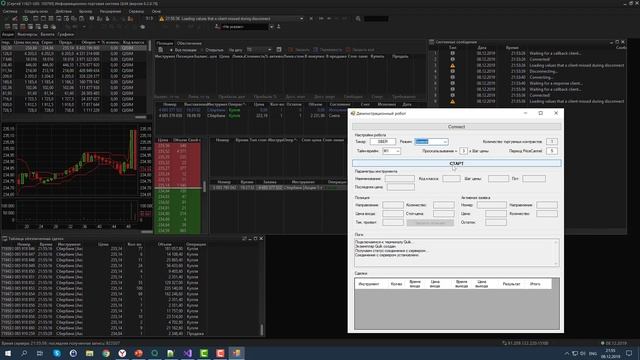Image resolution: width=640 pixels, height=360 pixels.
Task: Open File Explorer from the taskbar
Action: [89, 353]
